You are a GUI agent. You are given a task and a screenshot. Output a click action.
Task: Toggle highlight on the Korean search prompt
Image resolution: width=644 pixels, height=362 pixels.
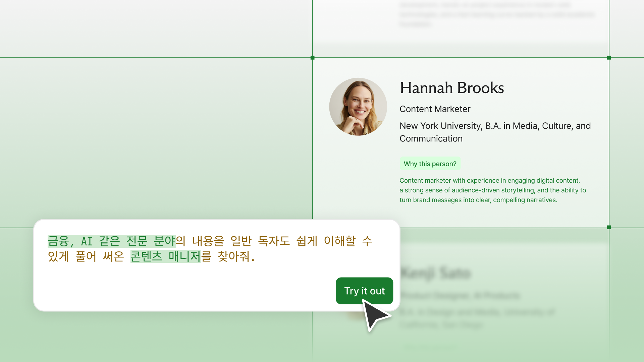coord(211,249)
